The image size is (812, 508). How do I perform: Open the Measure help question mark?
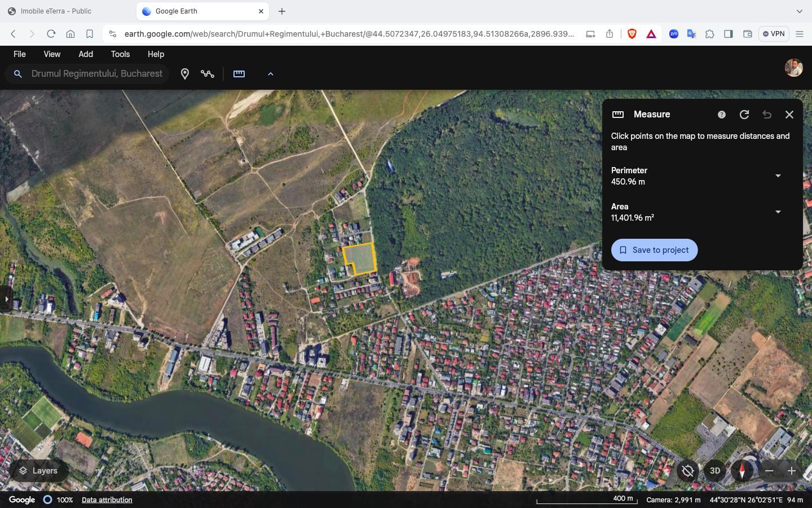721,115
